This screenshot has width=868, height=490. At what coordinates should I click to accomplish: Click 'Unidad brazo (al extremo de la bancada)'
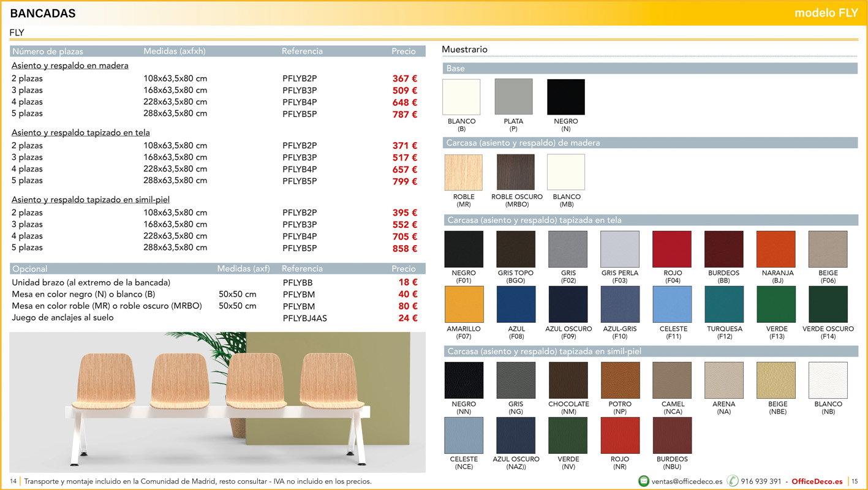pyautogui.click(x=91, y=282)
